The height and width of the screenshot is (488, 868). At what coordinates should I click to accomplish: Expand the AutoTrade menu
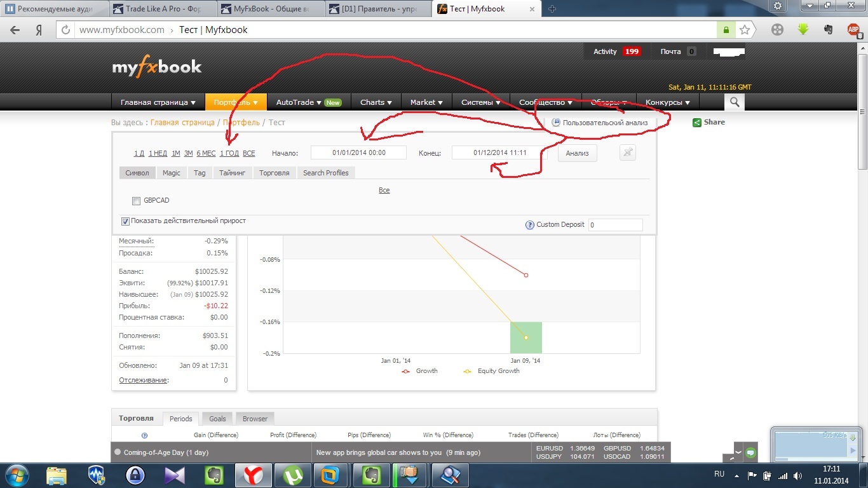tap(309, 102)
